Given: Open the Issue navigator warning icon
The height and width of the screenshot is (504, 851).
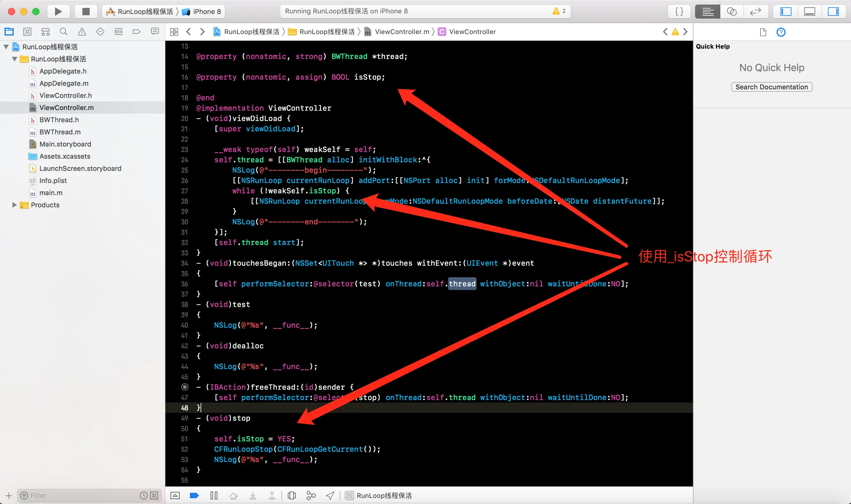Looking at the screenshot, I should [x=82, y=32].
